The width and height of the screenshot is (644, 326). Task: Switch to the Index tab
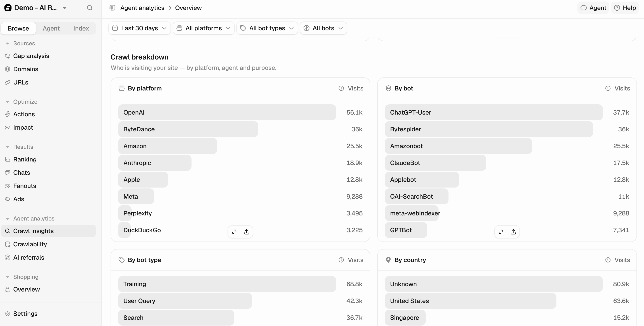click(x=81, y=28)
